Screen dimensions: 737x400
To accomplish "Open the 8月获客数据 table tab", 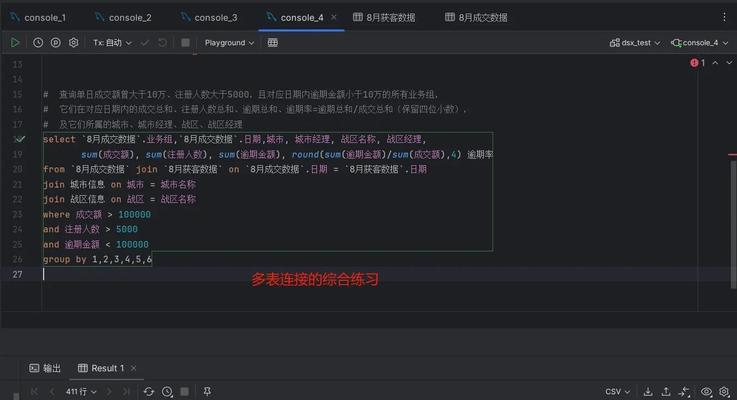I will click(384, 17).
